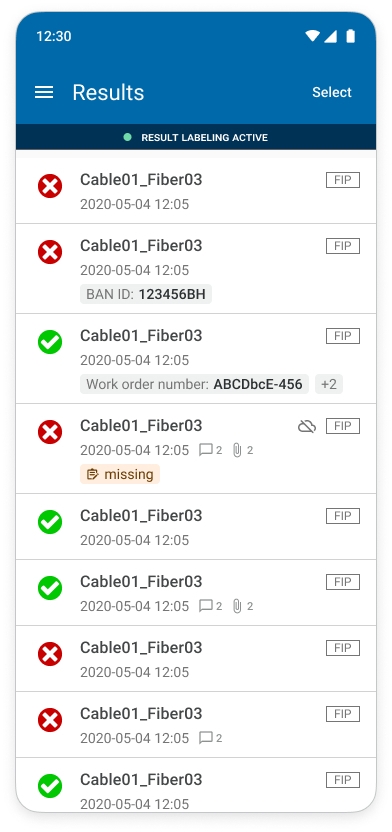Click the BAN ID 123456BH chip
The height and width of the screenshot is (832, 392).
pos(146,294)
